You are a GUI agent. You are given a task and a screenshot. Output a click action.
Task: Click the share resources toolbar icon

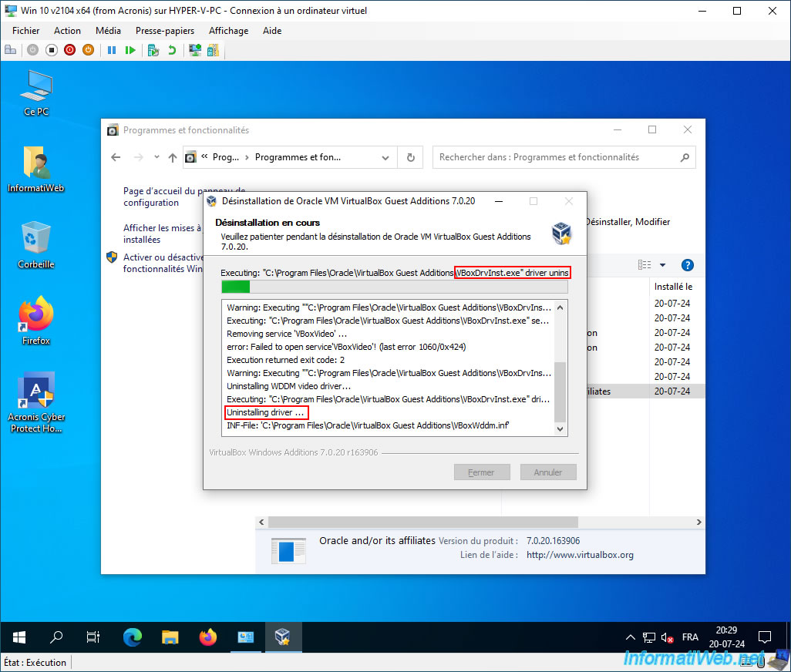click(x=214, y=50)
